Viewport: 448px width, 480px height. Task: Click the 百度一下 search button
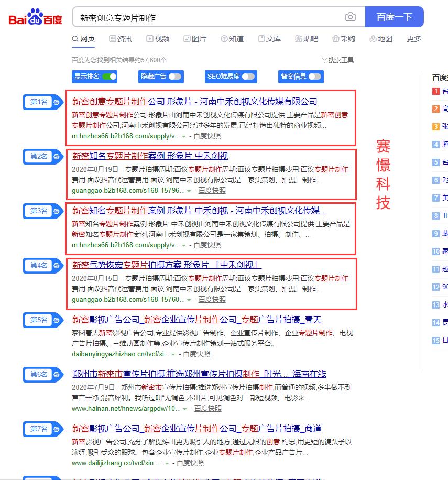click(x=394, y=17)
